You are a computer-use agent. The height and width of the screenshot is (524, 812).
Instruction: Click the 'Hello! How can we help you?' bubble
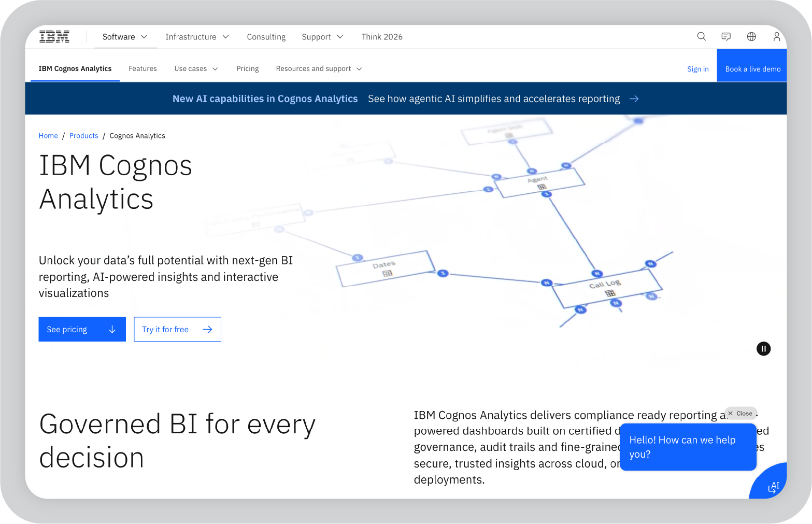point(688,447)
